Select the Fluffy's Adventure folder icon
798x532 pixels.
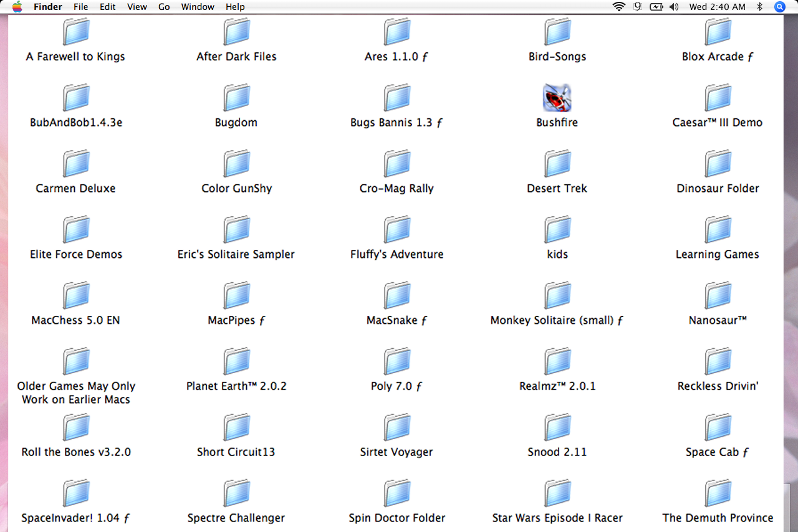[x=397, y=229]
